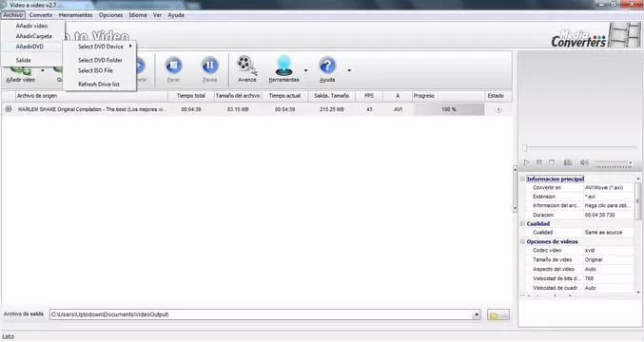Open the Archivo menu in the menu bar

click(x=13, y=15)
